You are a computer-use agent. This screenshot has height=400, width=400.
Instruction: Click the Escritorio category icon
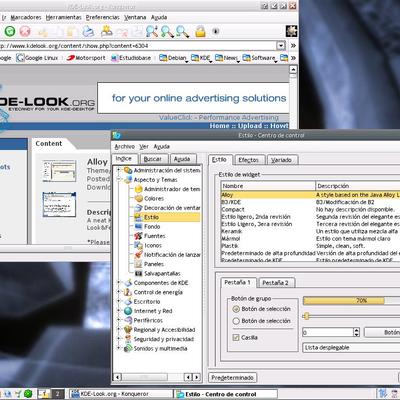(128, 301)
